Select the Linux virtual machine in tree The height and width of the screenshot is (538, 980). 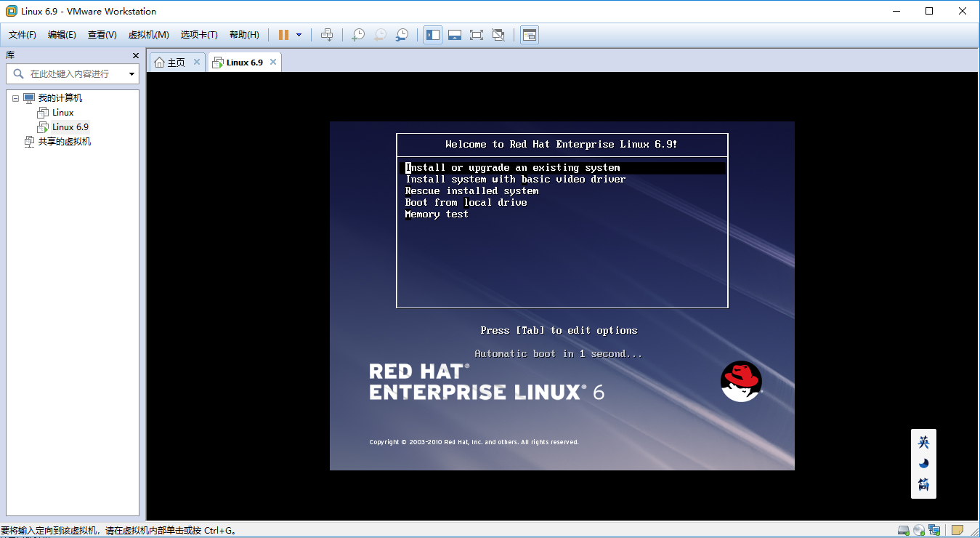tap(62, 113)
